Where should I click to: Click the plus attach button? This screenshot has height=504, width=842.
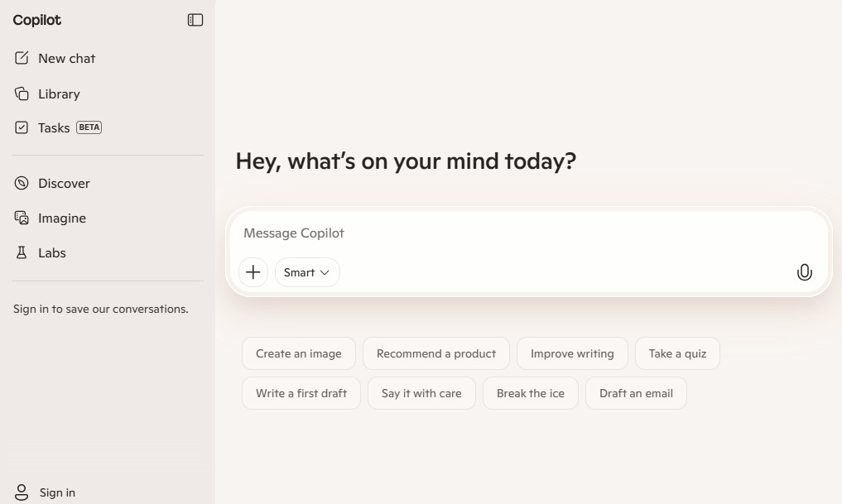pyautogui.click(x=253, y=272)
